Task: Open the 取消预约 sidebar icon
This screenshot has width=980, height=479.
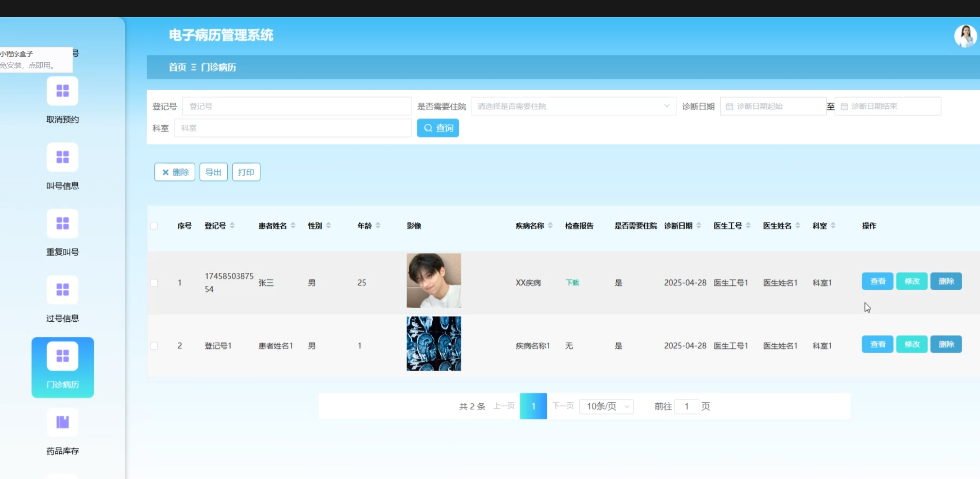Action: [62, 91]
